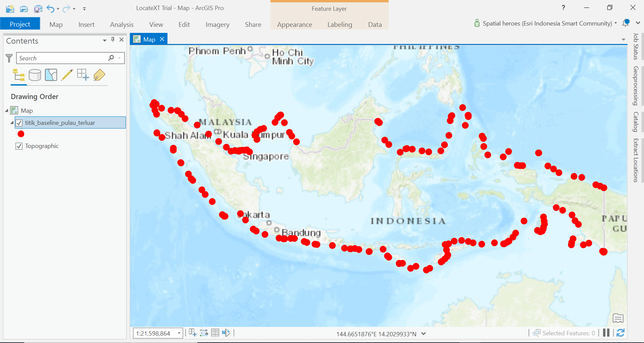Activate the Map view tab
The height and width of the screenshot is (343, 644).
[149, 39]
